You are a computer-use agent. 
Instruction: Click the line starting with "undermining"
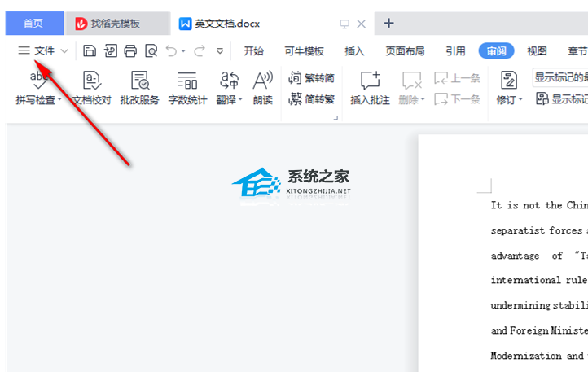click(x=539, y=305)
